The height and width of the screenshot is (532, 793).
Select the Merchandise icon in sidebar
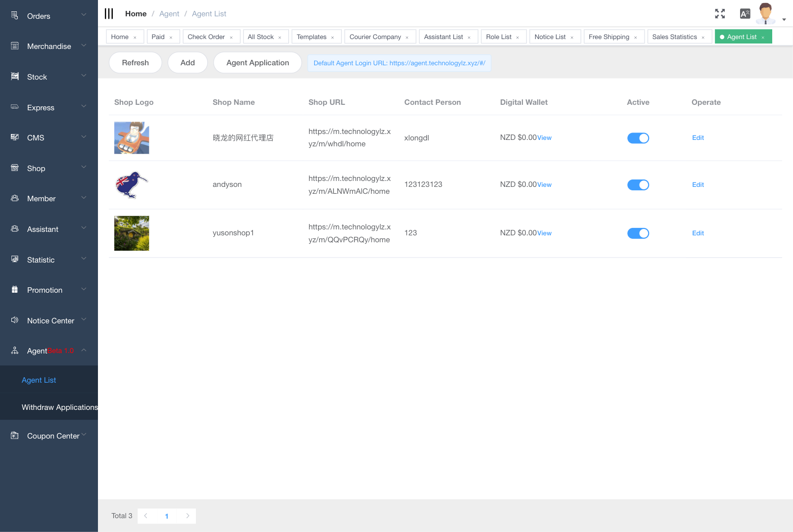14,46
